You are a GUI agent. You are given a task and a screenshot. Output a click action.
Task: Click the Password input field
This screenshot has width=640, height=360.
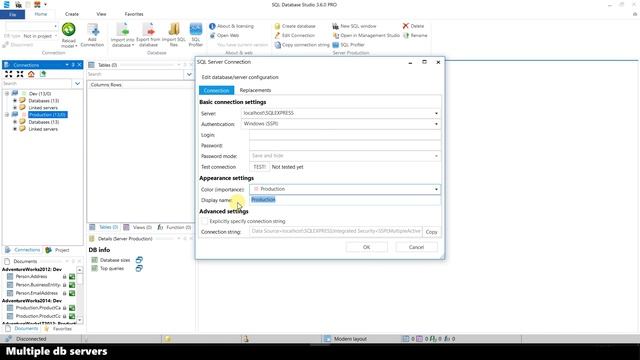[345, 145]
